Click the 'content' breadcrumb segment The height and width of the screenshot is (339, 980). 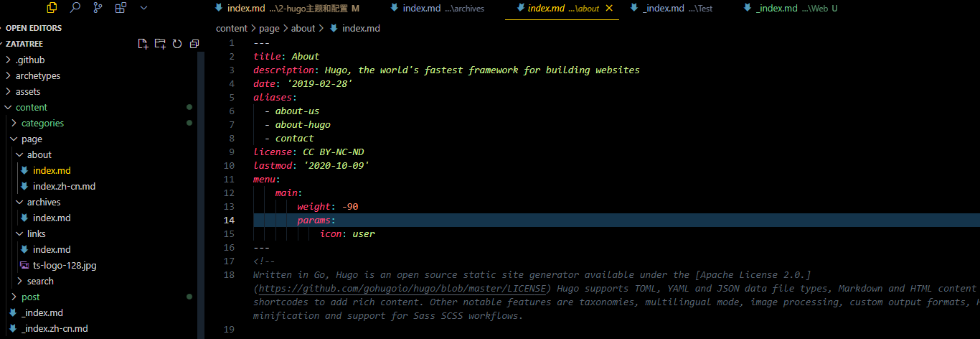pos(232,28)
